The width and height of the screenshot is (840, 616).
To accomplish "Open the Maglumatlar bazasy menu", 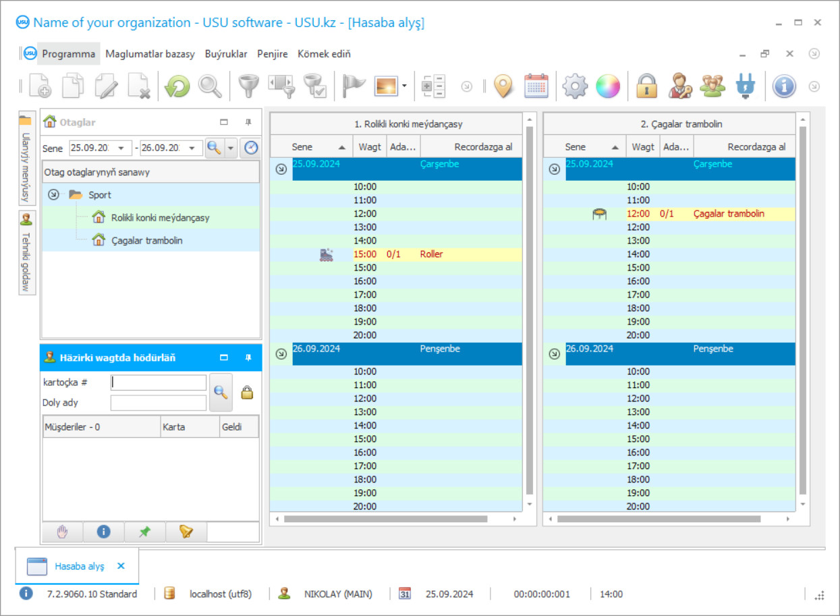I will [150, 54].
